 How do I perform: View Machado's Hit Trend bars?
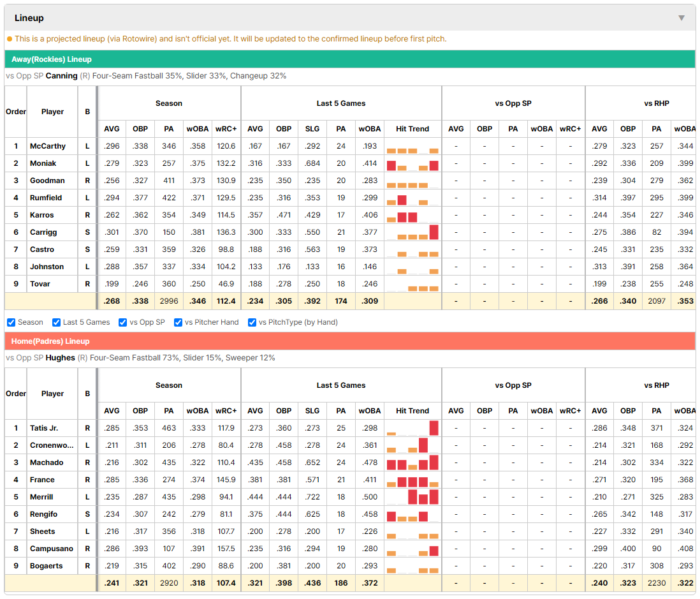412,462
